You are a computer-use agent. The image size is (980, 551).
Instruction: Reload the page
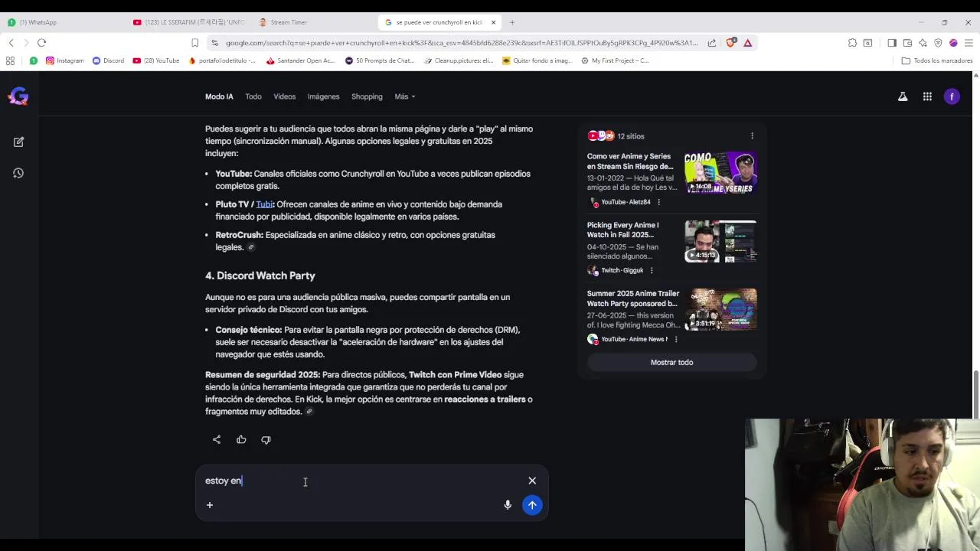(x=42, y=43)
